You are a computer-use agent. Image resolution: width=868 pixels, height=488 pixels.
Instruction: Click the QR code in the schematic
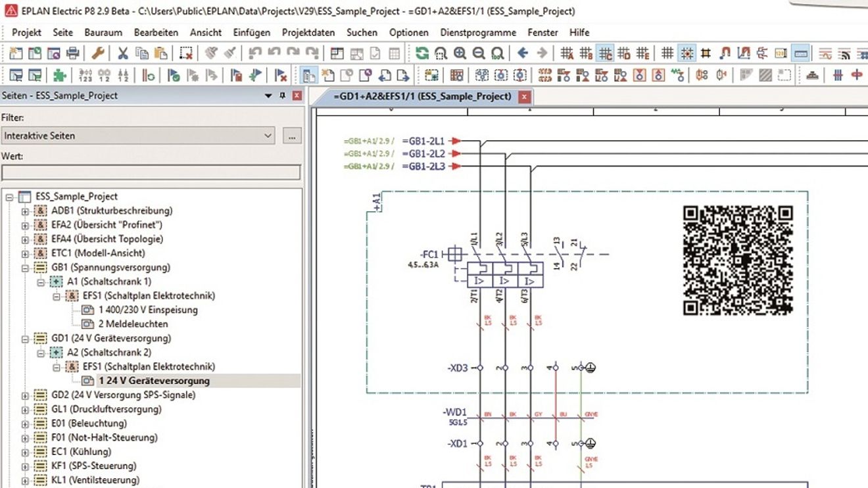737,260
